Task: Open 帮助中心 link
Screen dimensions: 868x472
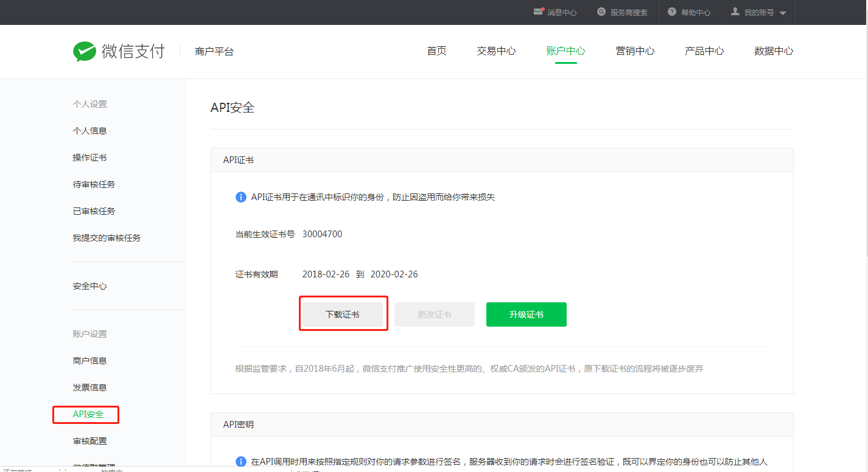Action: [696, 12]
